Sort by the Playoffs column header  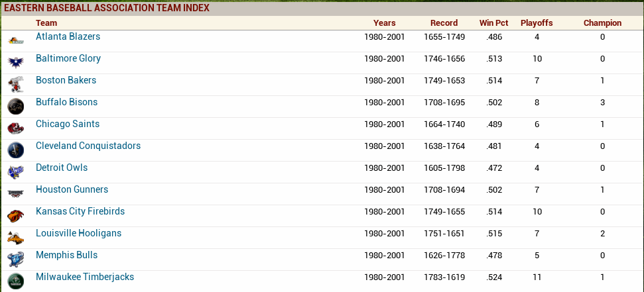point(537,23)
